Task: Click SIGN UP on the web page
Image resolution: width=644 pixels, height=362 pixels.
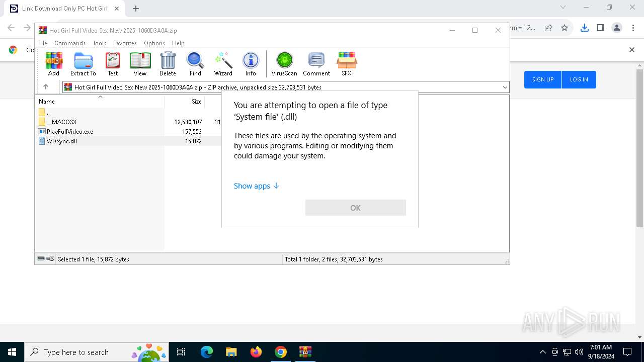Action: (543, 79)
